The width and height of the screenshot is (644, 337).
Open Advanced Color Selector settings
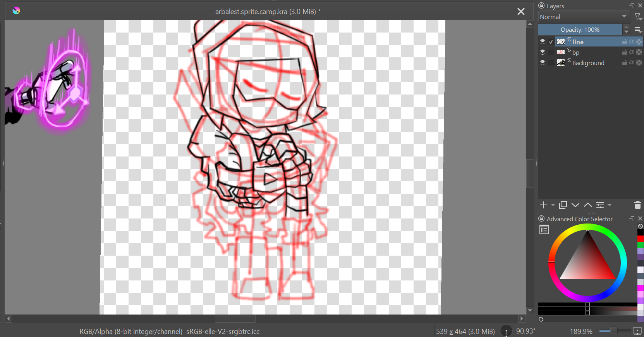[x=544, y=230]
